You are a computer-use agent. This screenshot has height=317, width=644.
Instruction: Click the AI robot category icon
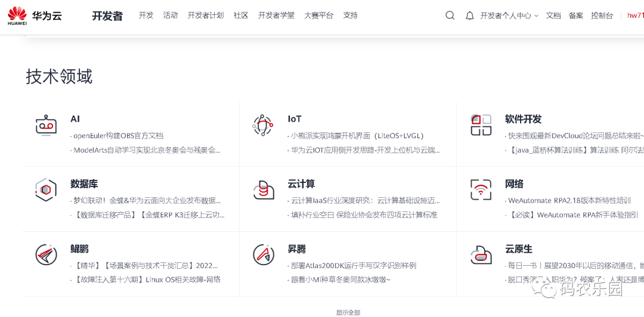pos(46,126)
